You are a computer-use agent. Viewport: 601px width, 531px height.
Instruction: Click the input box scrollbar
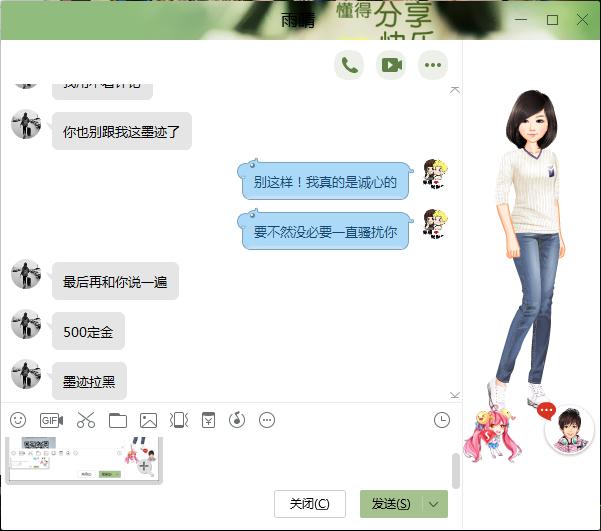click(456, 470)
